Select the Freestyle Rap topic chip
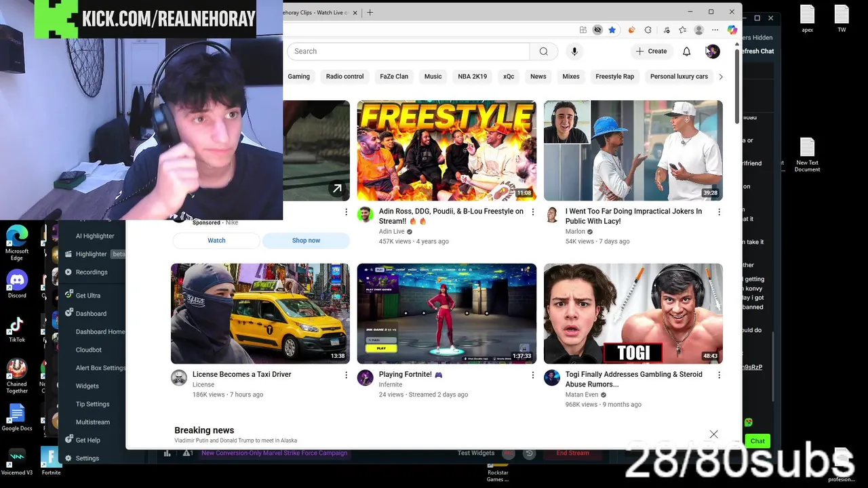This screenshot has width=868, height=488. pos(614,77)
